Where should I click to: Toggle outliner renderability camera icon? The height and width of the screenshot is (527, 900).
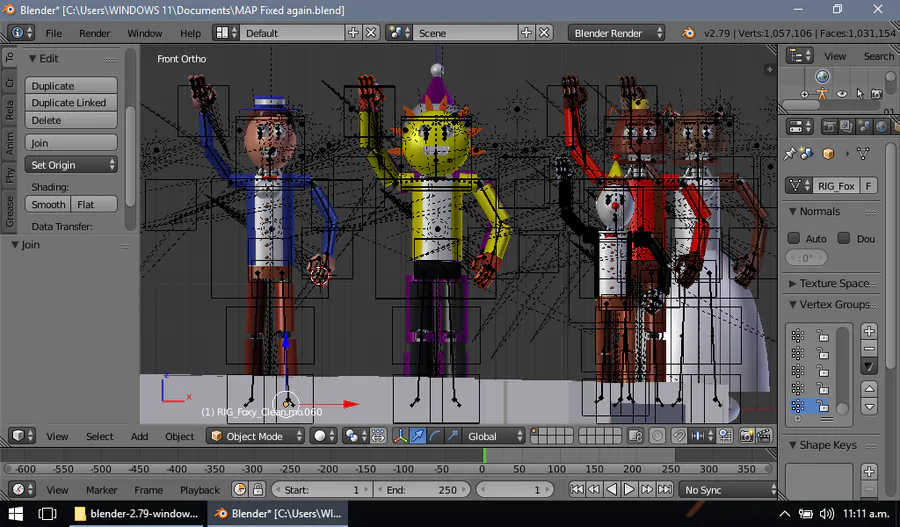coord(876,94)
